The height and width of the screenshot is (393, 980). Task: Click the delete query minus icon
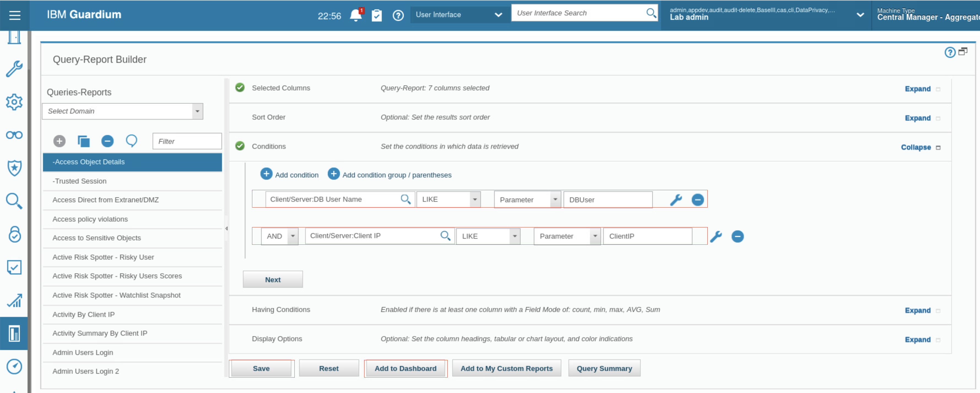point(107,141)
